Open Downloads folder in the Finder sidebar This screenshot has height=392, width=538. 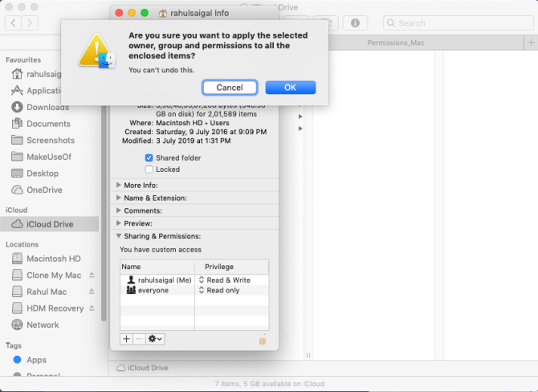47,107
